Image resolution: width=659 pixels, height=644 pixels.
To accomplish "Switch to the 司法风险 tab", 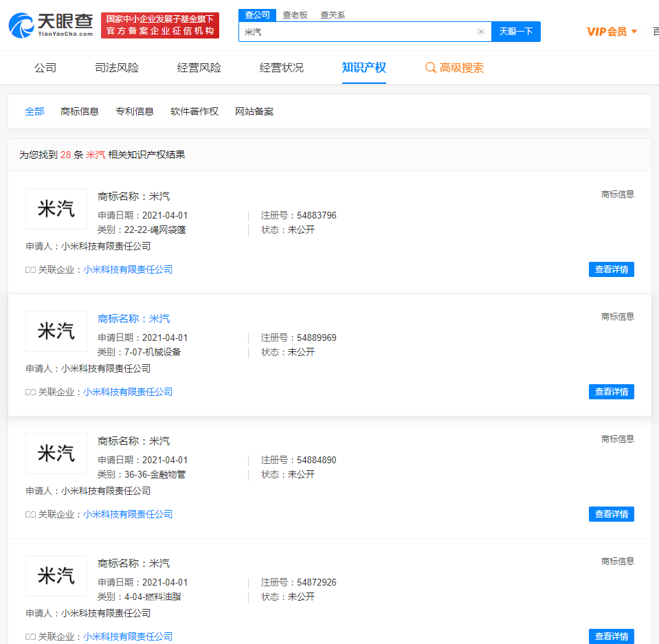I will 117,67.
